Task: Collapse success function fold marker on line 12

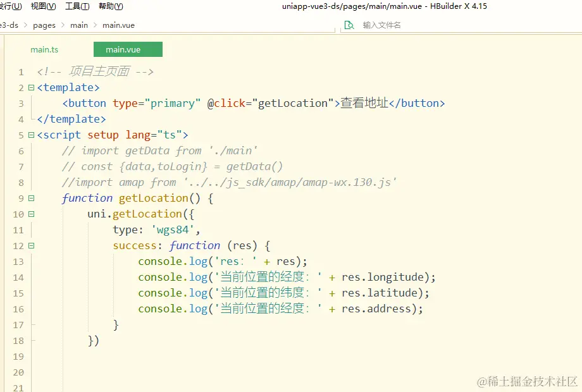Action: pos(31,245)
